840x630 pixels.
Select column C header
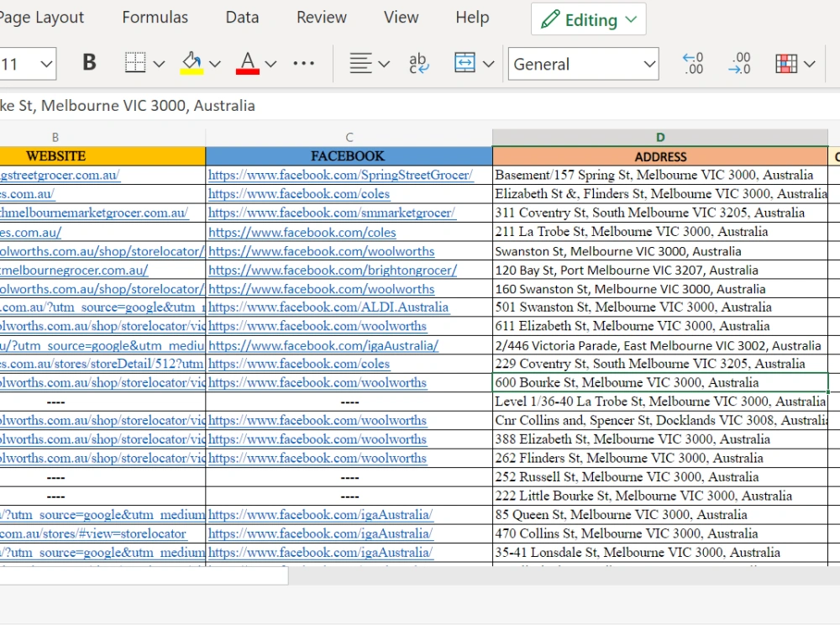point(349,137)
